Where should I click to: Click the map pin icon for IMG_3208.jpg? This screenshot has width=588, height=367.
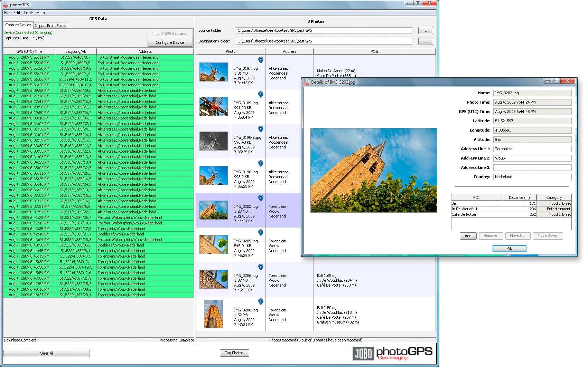[261, 302]
